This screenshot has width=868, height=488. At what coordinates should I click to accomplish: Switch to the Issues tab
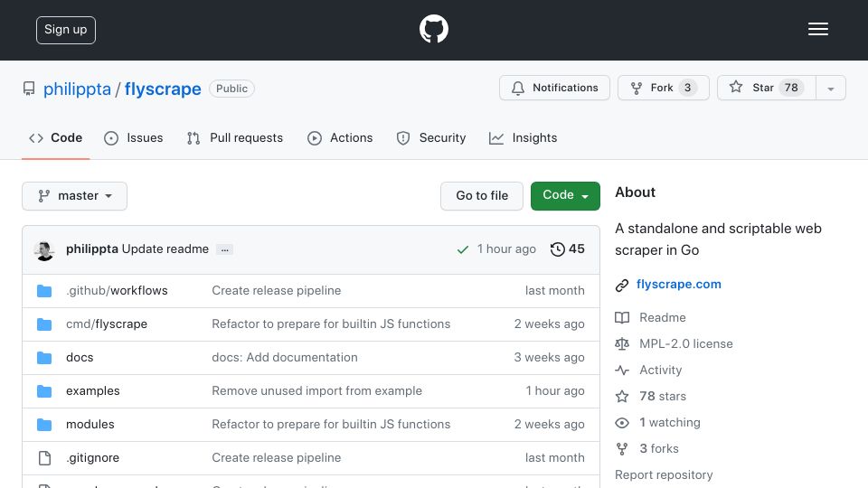[x=134, y=137]
